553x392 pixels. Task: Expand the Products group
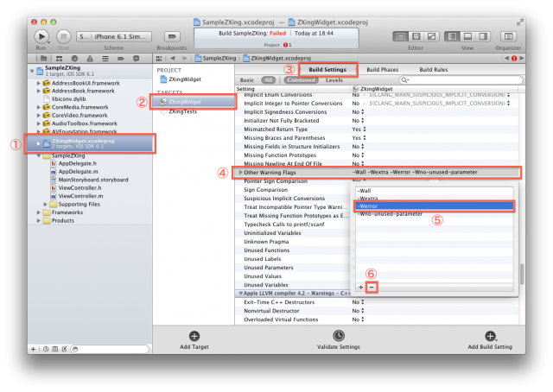pos(38,221)
